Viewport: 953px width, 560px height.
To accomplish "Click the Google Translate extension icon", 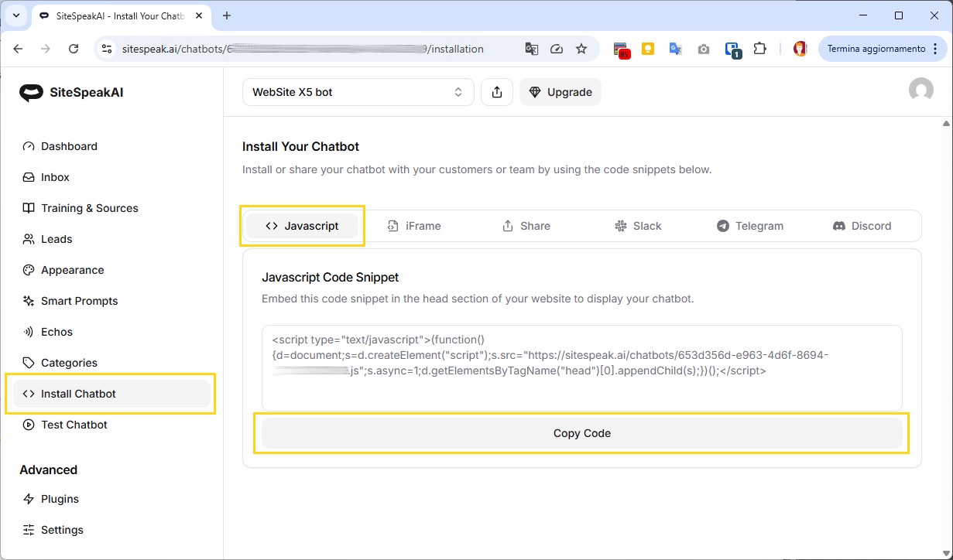I will click(x=676, y=49).
